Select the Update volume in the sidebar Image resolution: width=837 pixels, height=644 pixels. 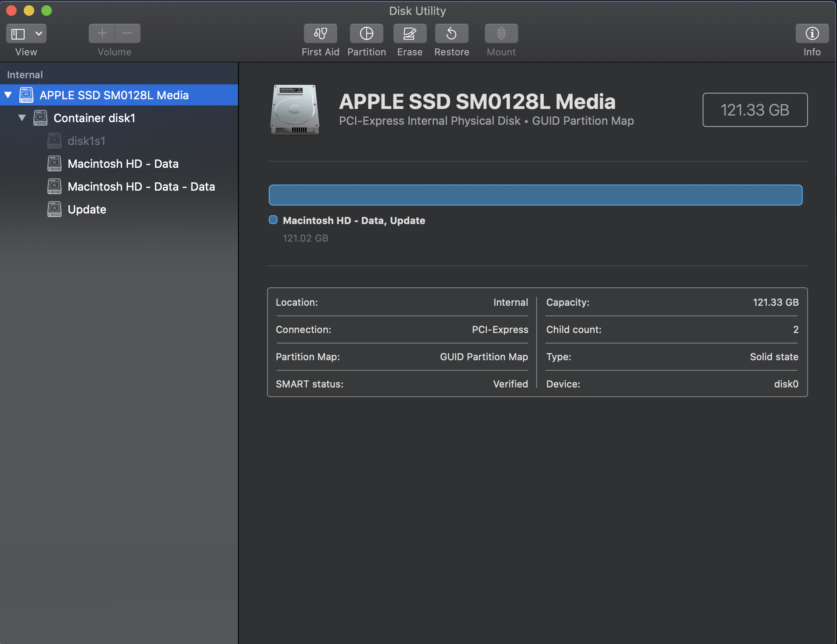87,209
